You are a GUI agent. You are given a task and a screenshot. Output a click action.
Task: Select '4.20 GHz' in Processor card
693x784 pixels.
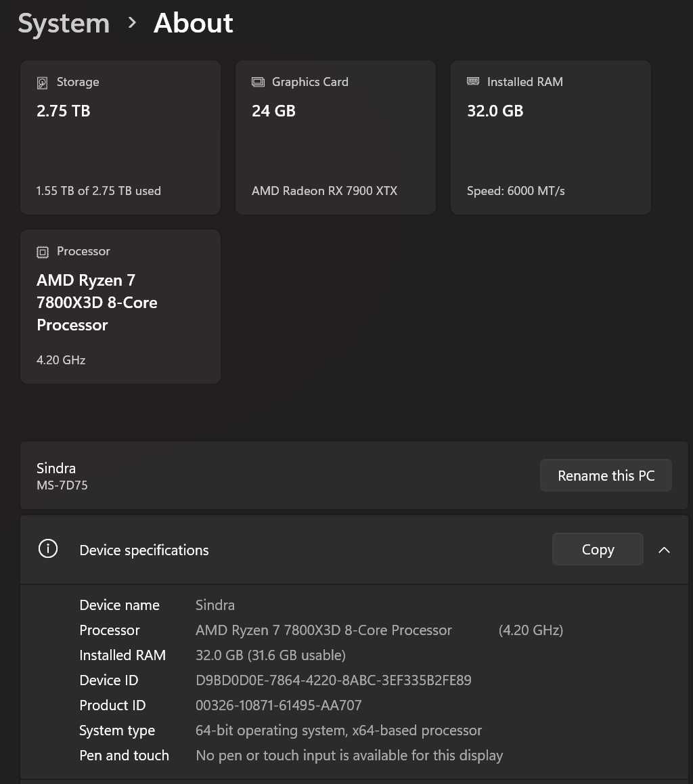(x=61, y=360)
